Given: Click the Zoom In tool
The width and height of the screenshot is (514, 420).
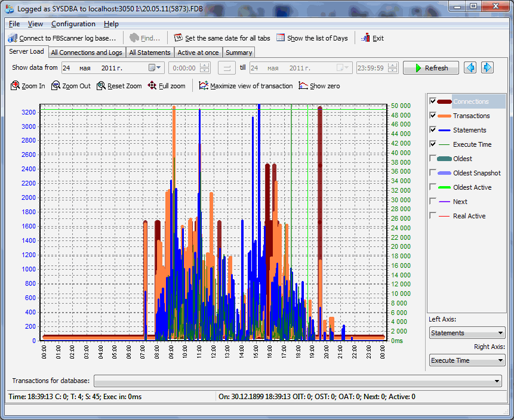Looking at the screenshot, I should click(x=27, y=86).
